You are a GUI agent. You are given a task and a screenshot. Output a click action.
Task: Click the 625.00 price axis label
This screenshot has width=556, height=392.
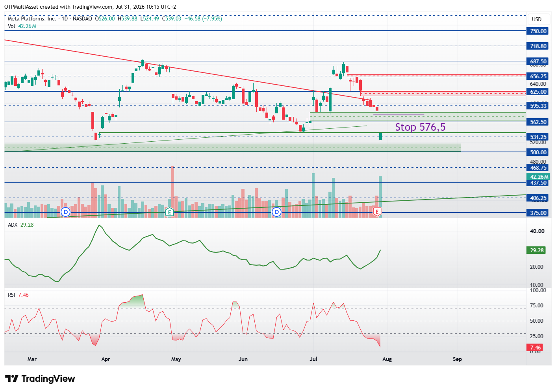click(x=537, y=92)
